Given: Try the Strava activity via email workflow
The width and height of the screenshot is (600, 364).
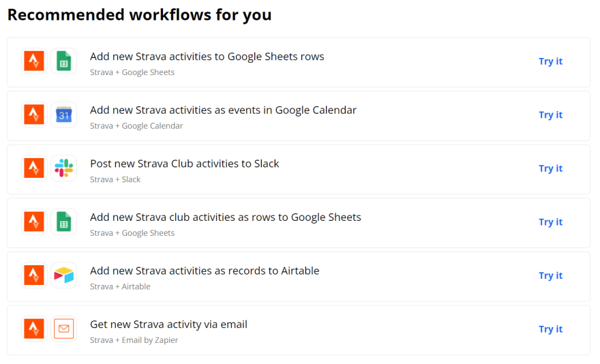Looking at the screenshot, I should coord(551,329).
